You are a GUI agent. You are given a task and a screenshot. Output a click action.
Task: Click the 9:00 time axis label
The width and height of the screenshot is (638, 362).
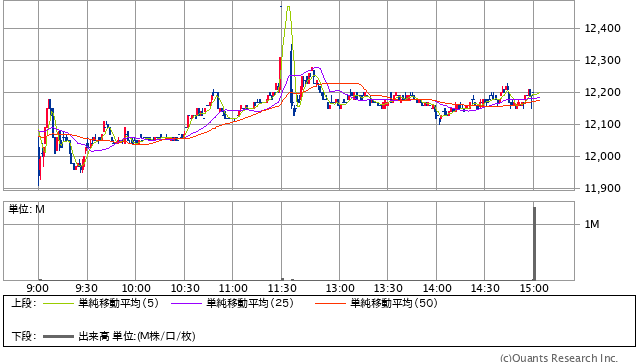point(37,288)
